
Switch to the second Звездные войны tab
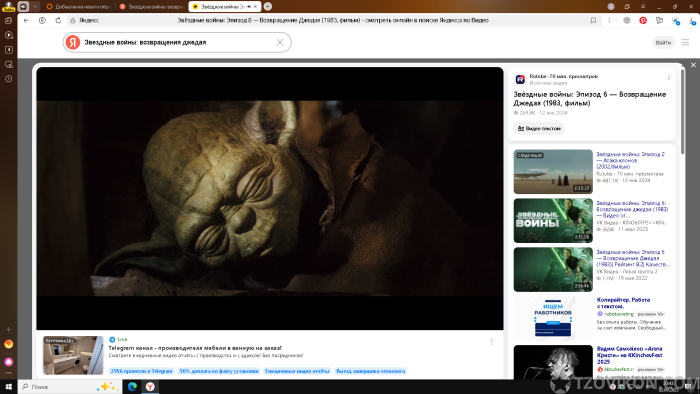152,6
